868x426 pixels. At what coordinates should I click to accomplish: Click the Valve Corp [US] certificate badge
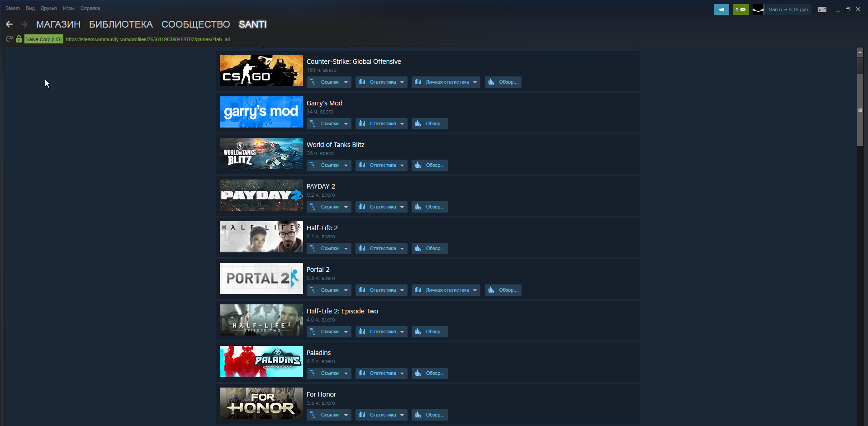[44, 39]
